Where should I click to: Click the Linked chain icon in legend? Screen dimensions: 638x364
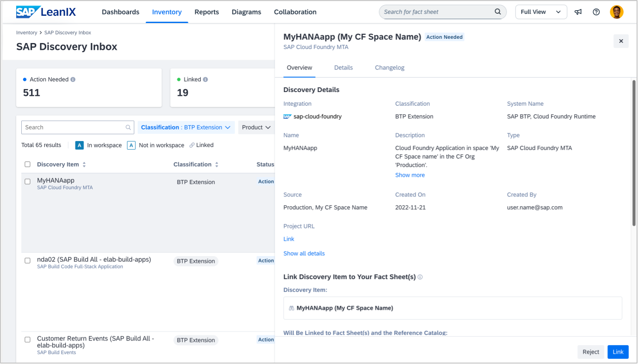(x=192, y=145)
